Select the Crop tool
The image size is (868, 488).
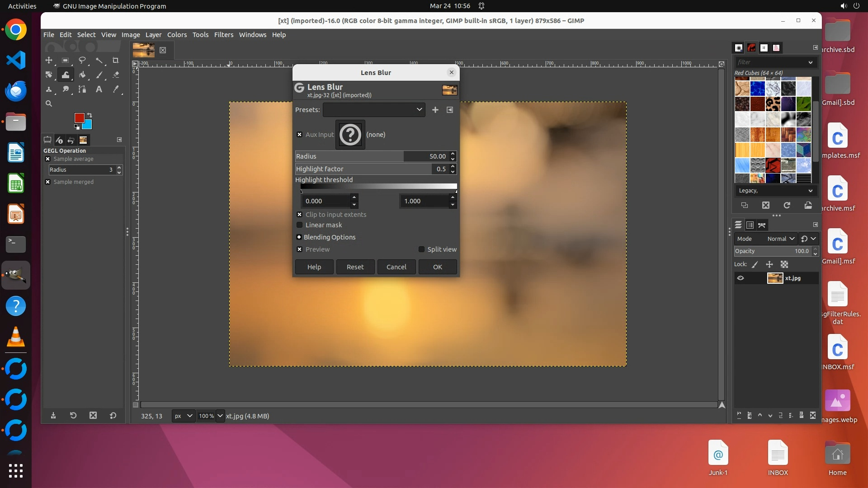(115, 61)
